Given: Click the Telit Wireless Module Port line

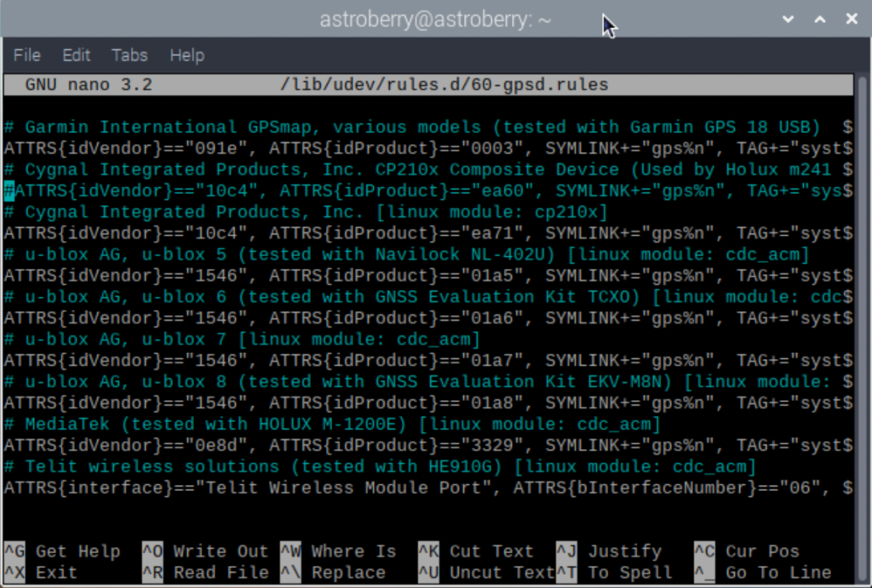Looking at the screenshot, I should (x=428, y=488).
